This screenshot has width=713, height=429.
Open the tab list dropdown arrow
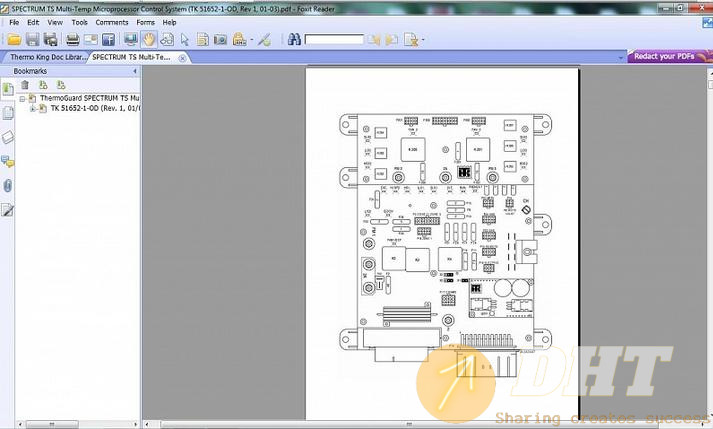pos(621,58)
